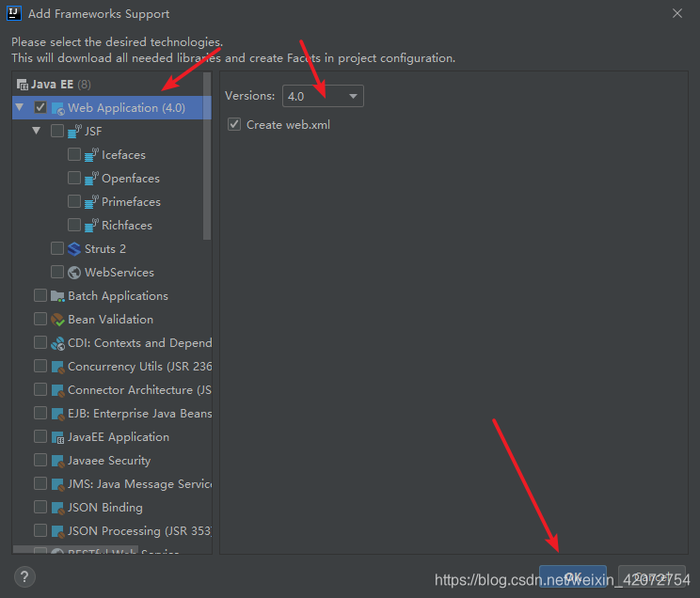Select the WebServices label

tap(119, 273)
